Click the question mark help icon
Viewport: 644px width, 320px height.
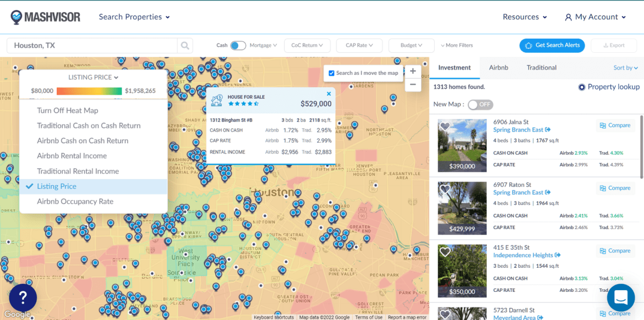pos(23,297)
